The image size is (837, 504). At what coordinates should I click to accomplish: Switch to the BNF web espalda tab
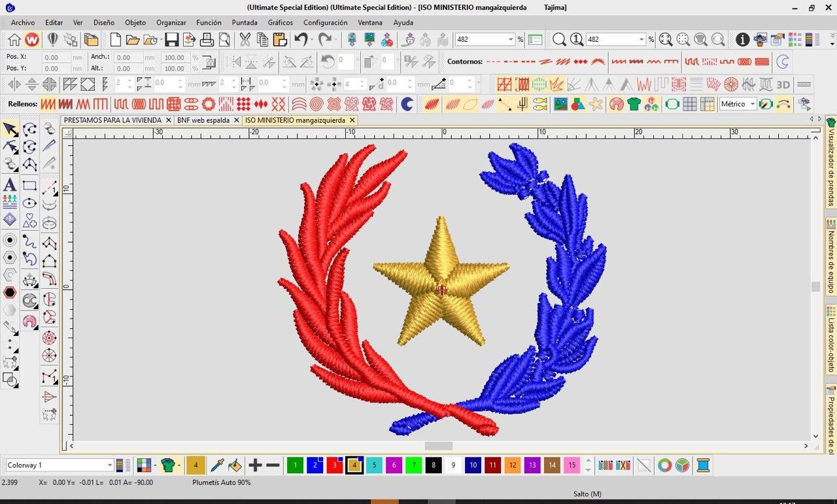[x=203, y=120]
